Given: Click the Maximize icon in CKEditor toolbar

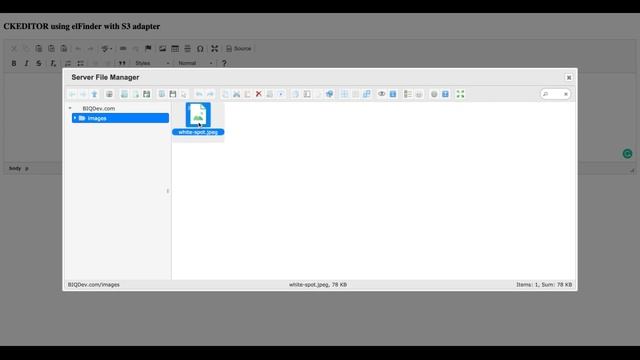Looking at the screenshot, I should (x=214, y=49).
